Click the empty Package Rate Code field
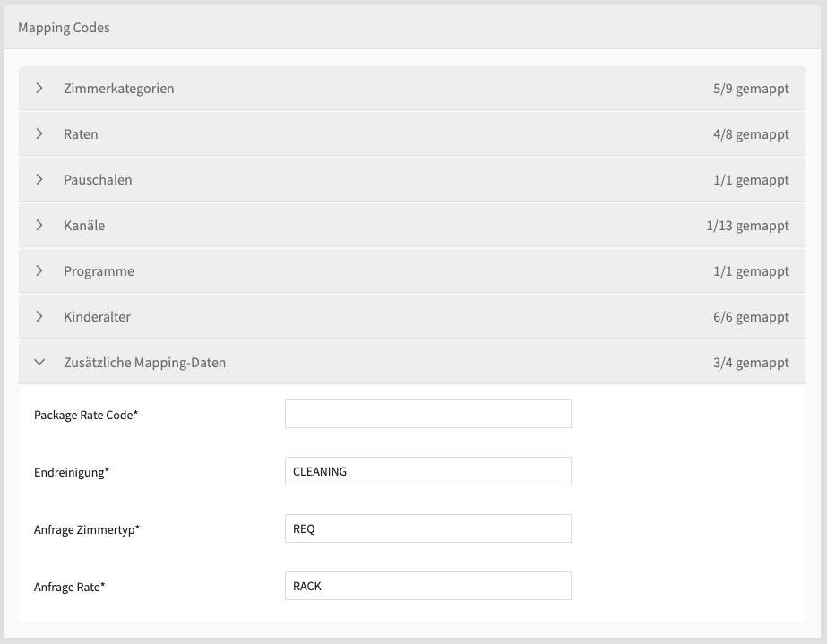Screen dimensions: 827x644 [427, 414]
